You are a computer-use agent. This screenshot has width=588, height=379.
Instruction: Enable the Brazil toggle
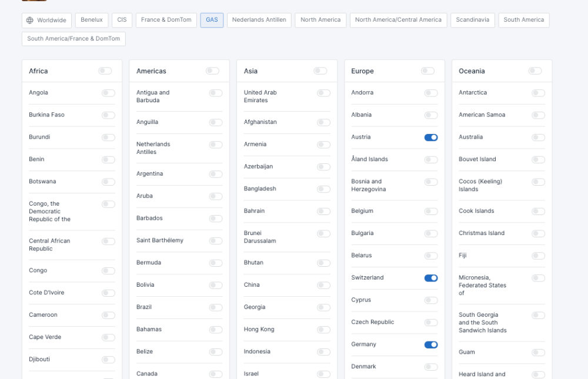tap(216, 308)
